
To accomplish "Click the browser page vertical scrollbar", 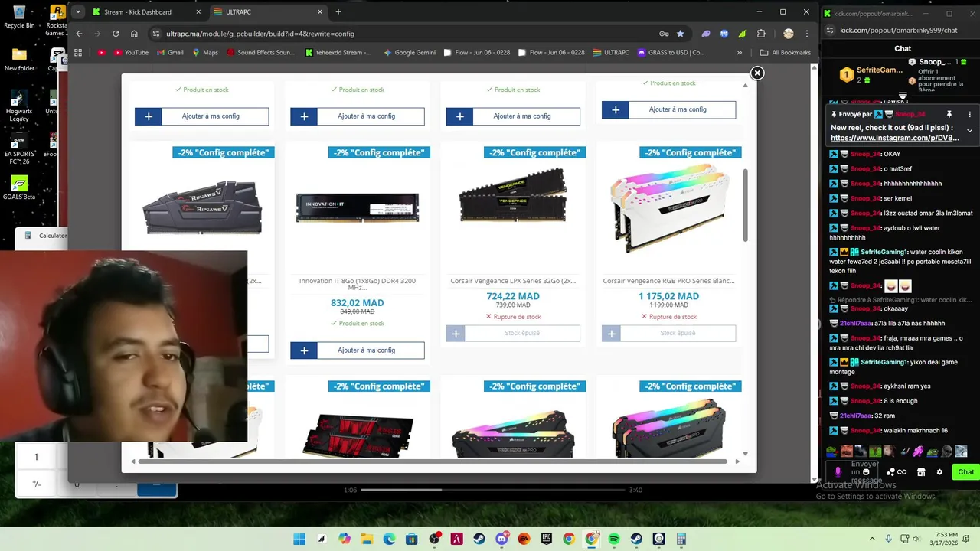I will 815,272.
